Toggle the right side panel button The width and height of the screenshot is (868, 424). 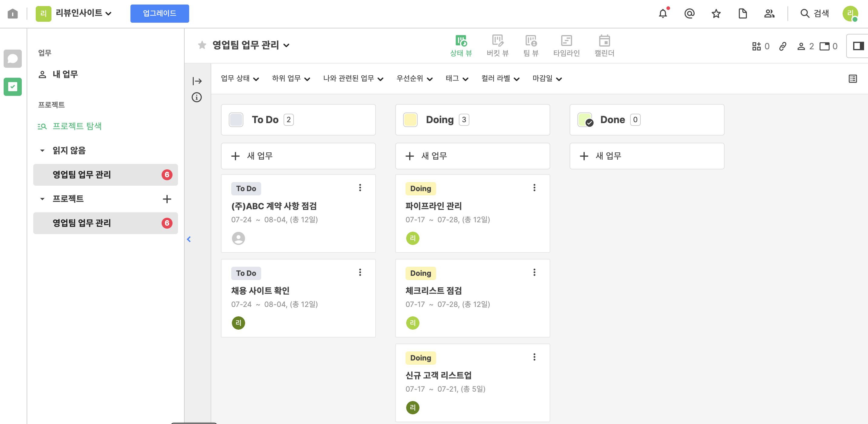tap(858, 46)
